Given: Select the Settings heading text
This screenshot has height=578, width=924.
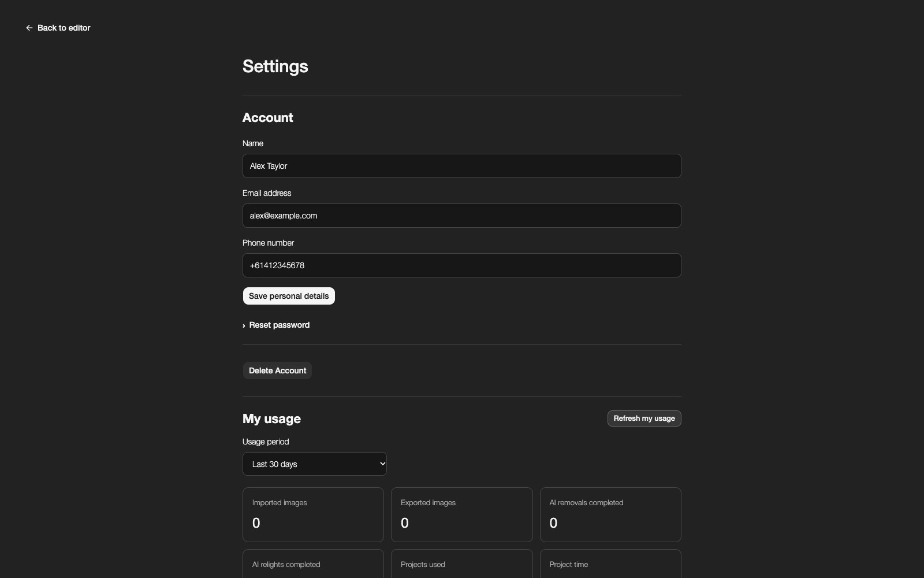Looking at the screenshot, I should pos(275,66).
